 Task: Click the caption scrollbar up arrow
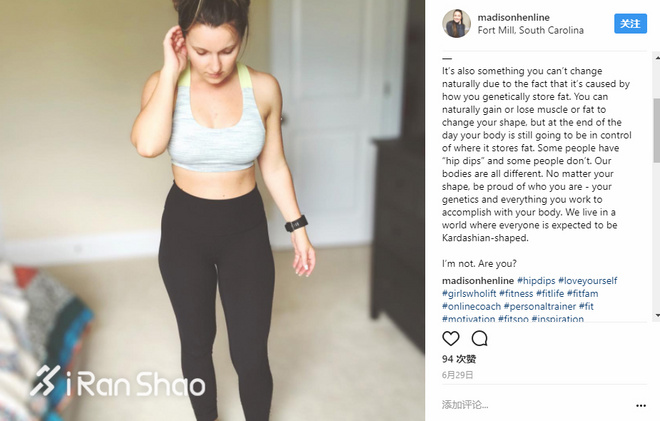(657, 57)
